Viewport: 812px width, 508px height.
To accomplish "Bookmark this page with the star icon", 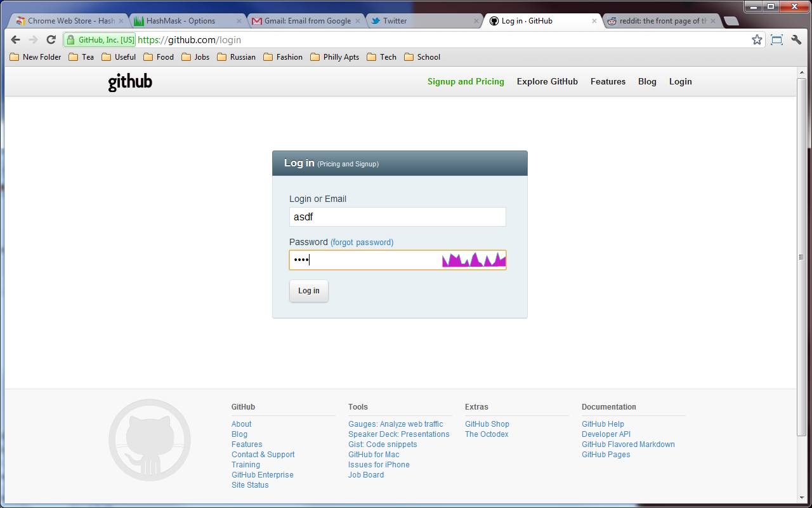I will [757, 39].
